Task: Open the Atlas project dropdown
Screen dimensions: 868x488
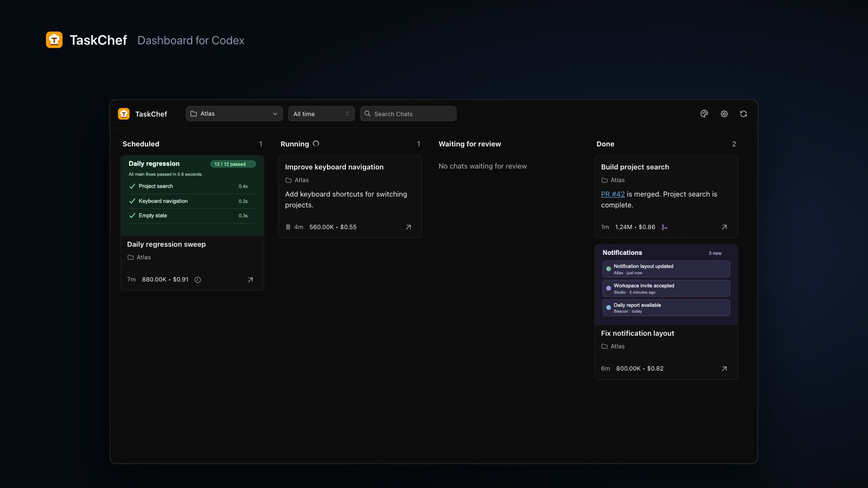Action: click(x=234, y=114)
